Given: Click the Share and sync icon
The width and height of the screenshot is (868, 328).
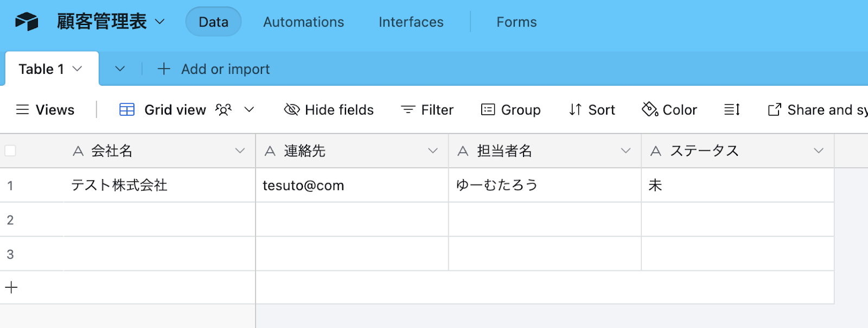Looking at the screenshot, I should (774, 110).
